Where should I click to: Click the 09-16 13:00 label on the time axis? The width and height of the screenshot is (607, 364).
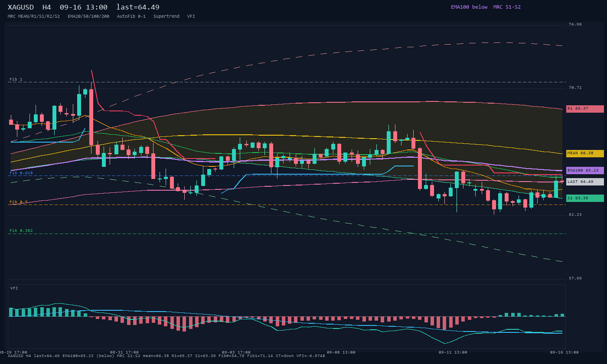click(565, 352)
